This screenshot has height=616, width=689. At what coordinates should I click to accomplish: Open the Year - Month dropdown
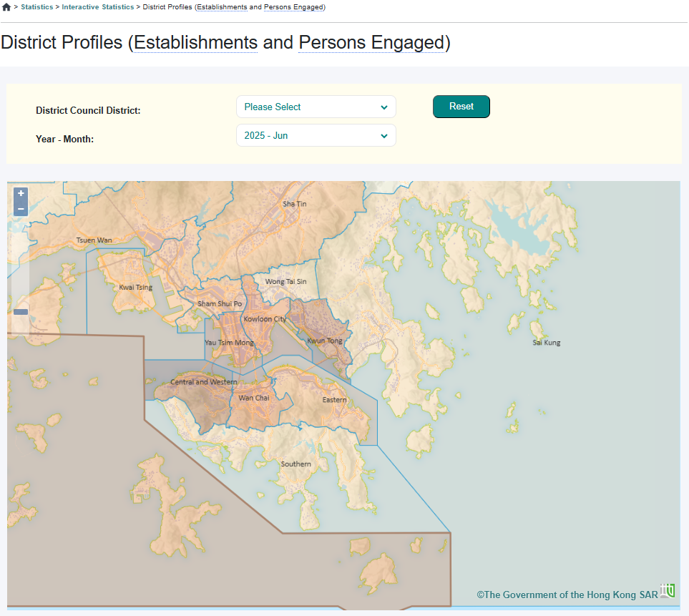(316, 135)
